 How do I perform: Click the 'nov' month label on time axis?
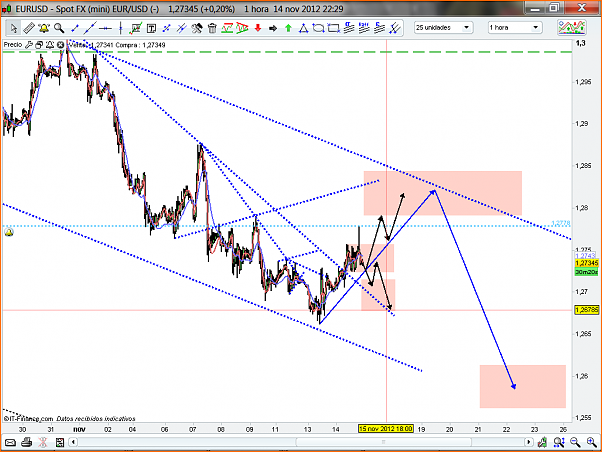[x=79, y=429]
